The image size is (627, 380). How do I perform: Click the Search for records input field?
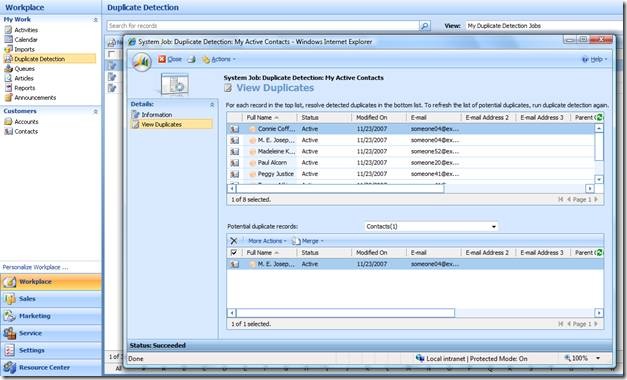tap(263, 26)
